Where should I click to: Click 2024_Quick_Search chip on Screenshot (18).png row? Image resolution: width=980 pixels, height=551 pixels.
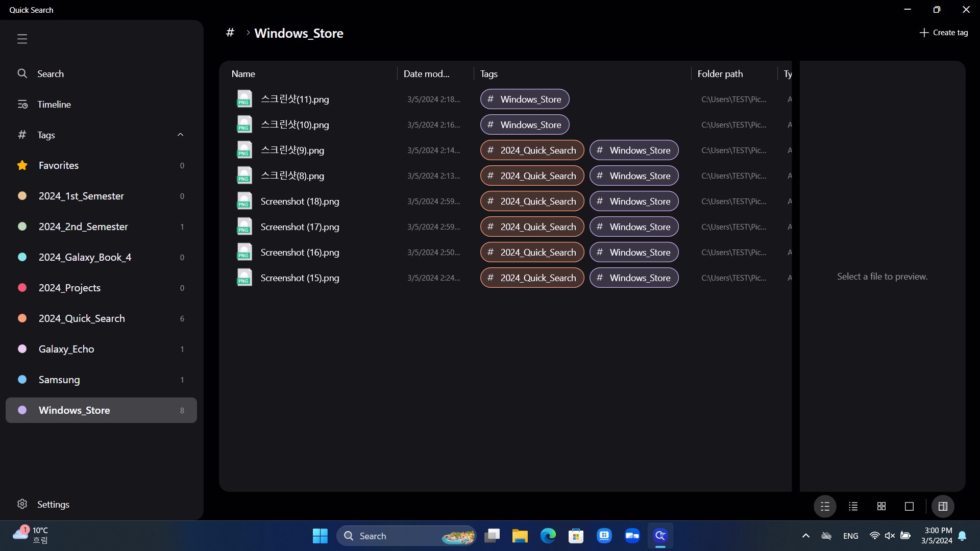[x=532, y=201]
